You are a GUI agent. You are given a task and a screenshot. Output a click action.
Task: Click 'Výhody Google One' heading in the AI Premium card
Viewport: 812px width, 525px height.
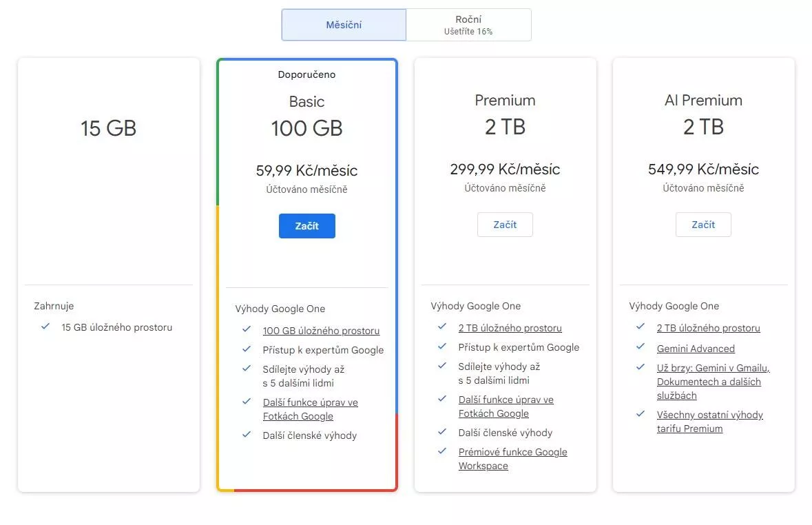click(674, 307)
